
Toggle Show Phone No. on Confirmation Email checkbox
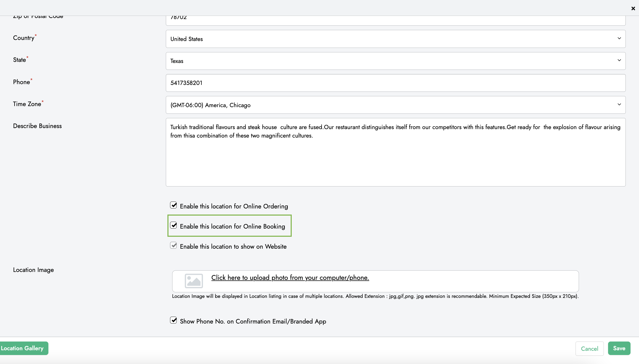pos(174,320)
